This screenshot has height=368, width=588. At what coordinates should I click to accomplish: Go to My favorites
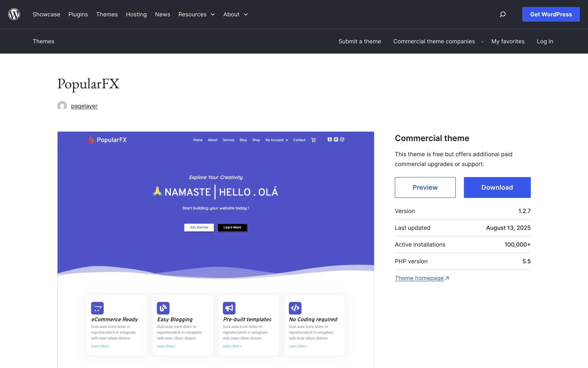click(x=508, y=41)
